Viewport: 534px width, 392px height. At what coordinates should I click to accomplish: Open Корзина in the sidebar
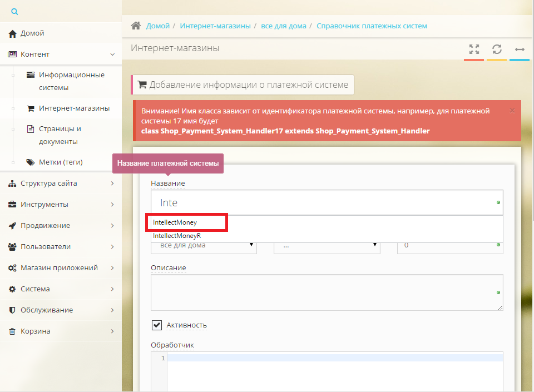coord(36,331)
